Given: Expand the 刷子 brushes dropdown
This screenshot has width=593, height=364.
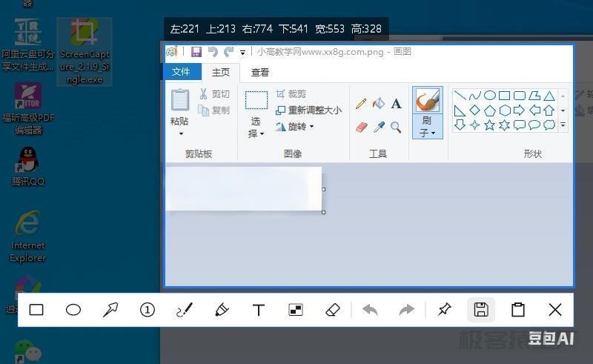Looking at the screenshot, I should (427, 127).
